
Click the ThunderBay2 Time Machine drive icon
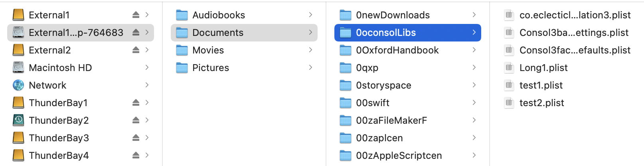pos(18,120)
